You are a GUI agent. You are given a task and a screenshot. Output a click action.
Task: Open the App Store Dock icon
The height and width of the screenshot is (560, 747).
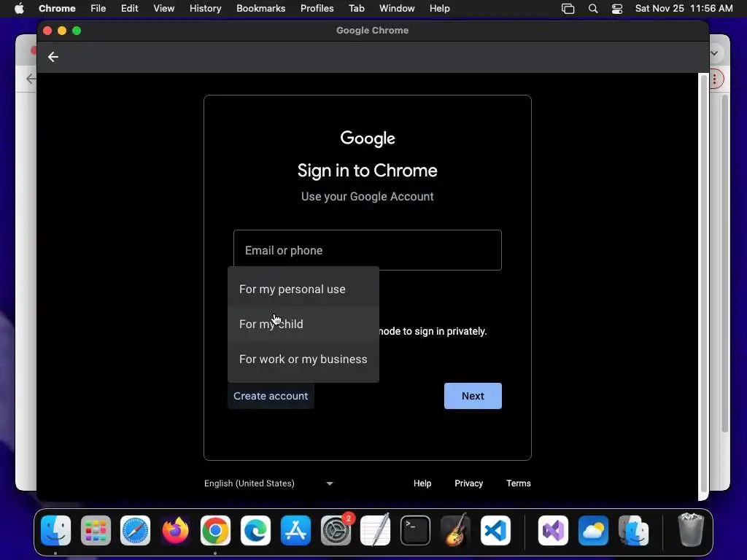tap(295, 531)
